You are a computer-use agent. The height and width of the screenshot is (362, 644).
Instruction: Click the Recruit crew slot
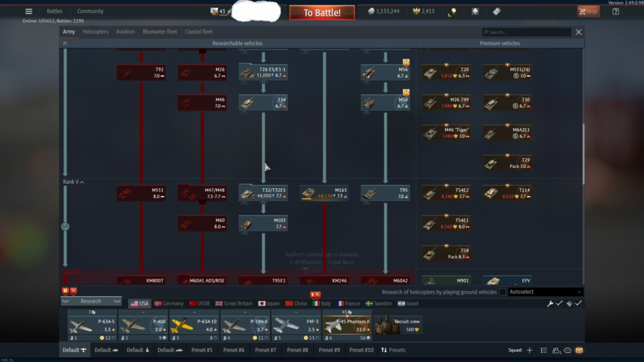point(396,326)
